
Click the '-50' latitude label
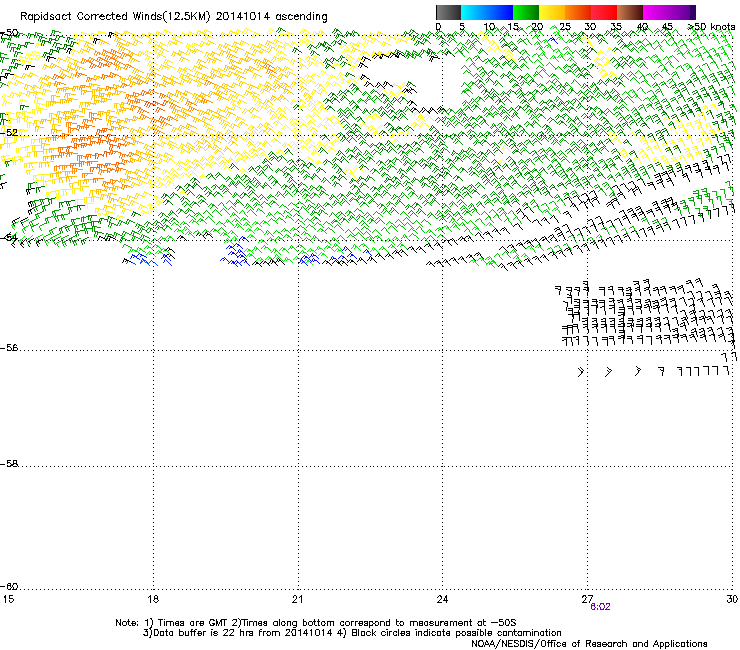(x=9, y=33)
